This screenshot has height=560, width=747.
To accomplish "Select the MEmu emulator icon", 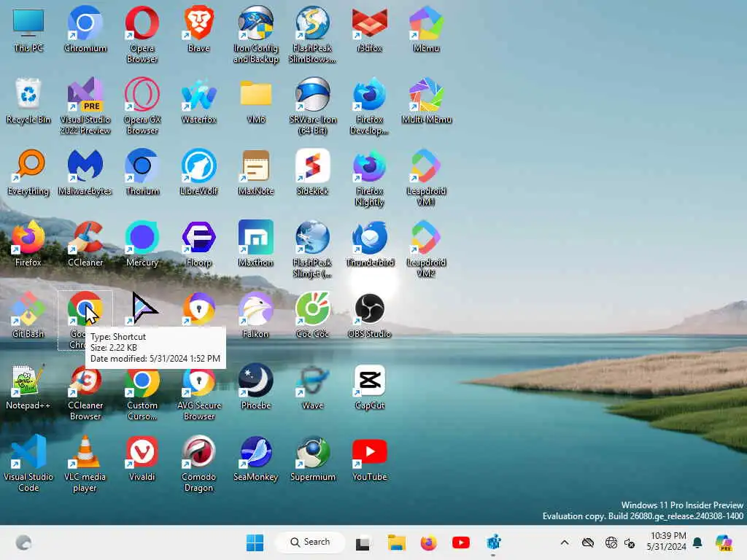I will (x=426, y=28).
